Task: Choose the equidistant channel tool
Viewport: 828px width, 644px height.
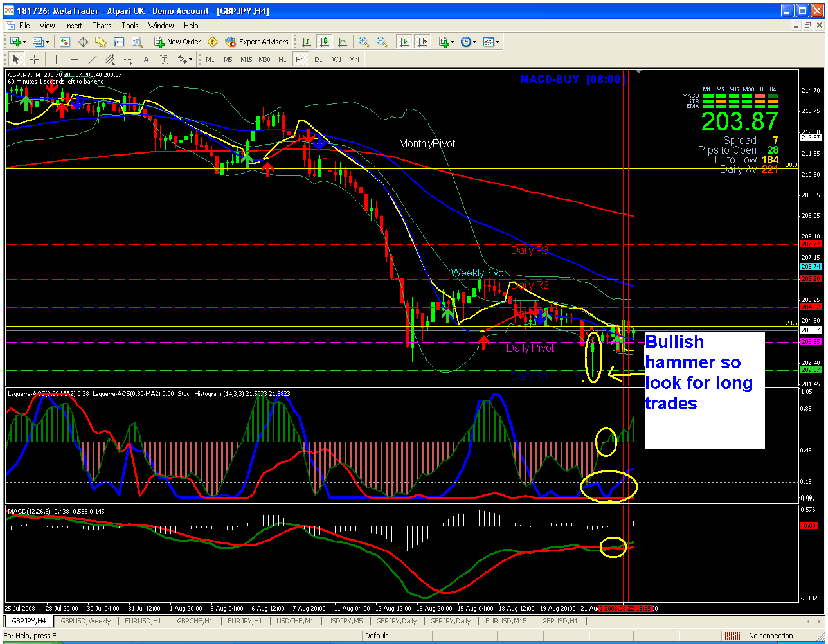Action: [110, 59]
